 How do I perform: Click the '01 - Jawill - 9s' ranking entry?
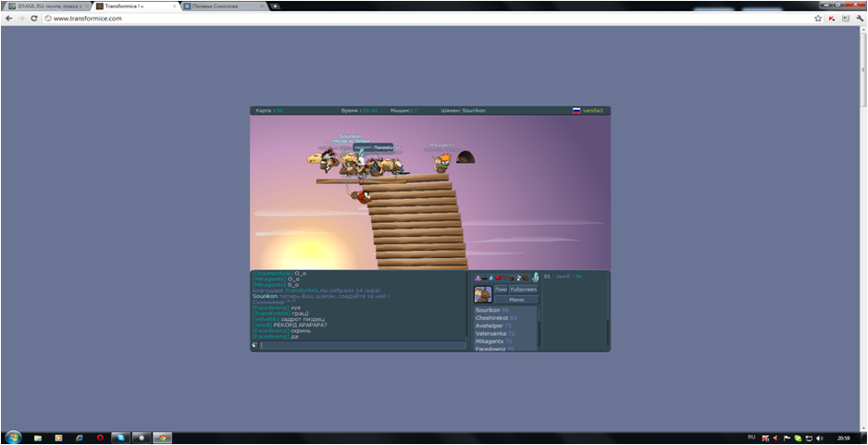click(x=563, y=277)
